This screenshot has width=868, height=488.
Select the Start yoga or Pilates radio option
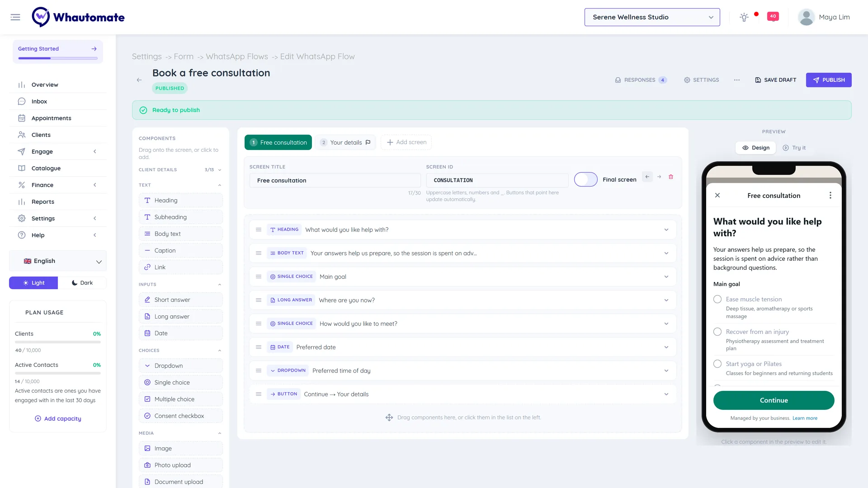tap(717, 364)
